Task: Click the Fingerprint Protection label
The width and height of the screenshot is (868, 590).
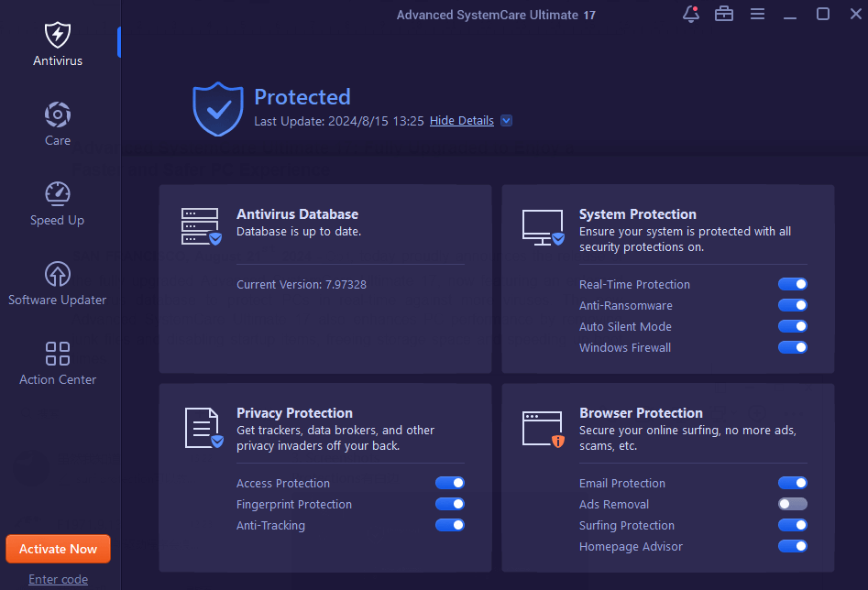Action: [294, 504]
